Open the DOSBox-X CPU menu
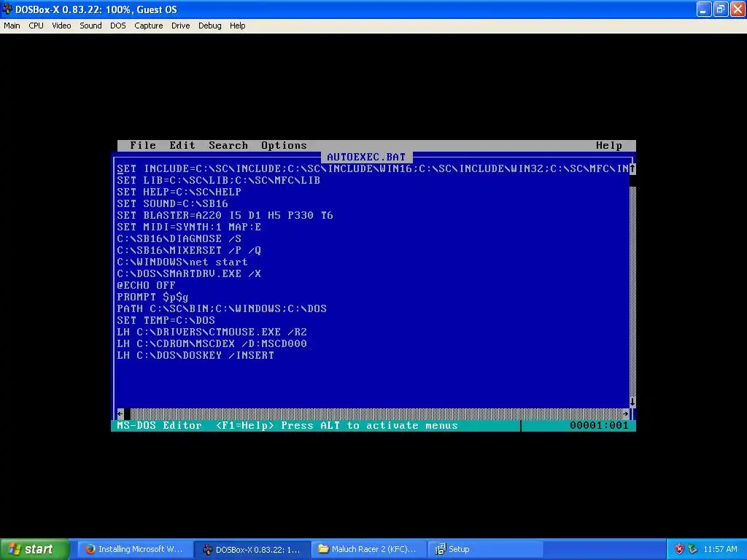 pos(36,26)
